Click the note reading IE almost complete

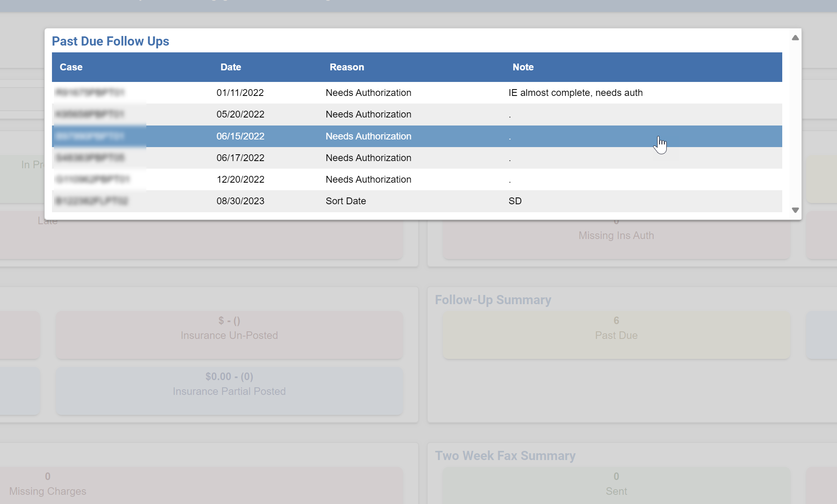pos(576,92)
